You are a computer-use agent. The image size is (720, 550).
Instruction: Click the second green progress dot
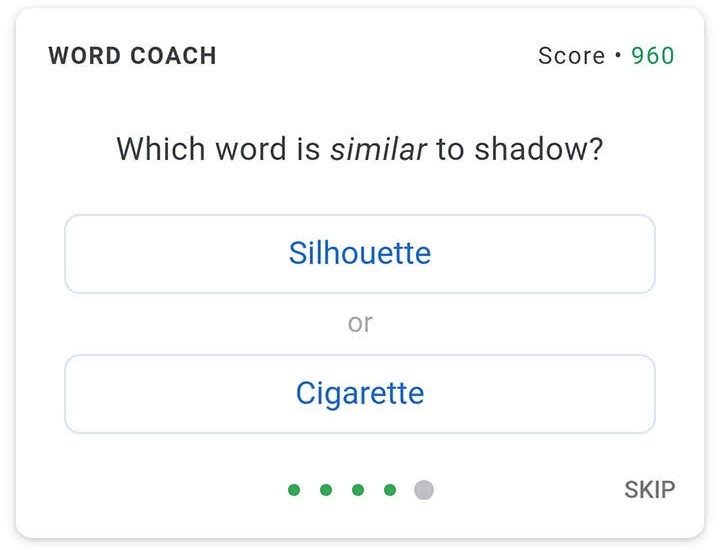(x=326, y=490)
